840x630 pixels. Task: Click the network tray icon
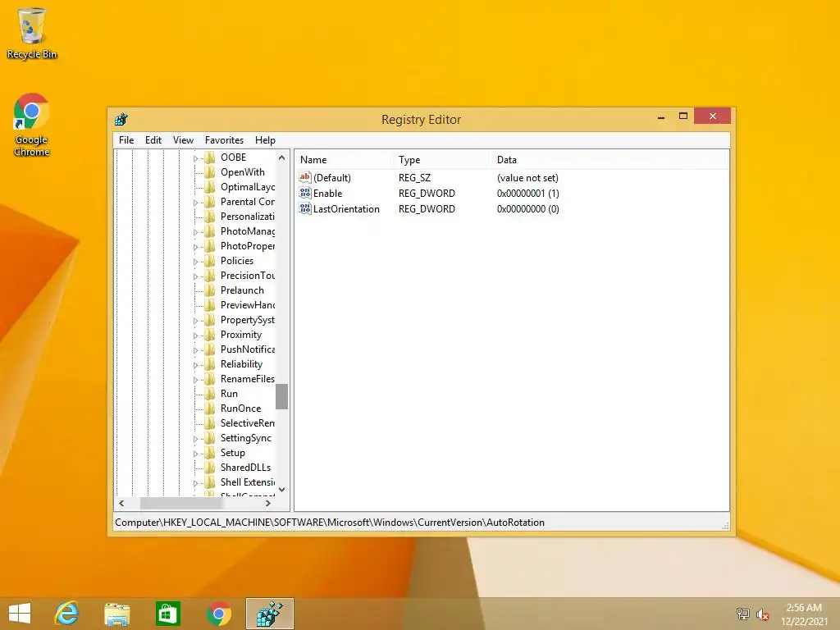742,614
